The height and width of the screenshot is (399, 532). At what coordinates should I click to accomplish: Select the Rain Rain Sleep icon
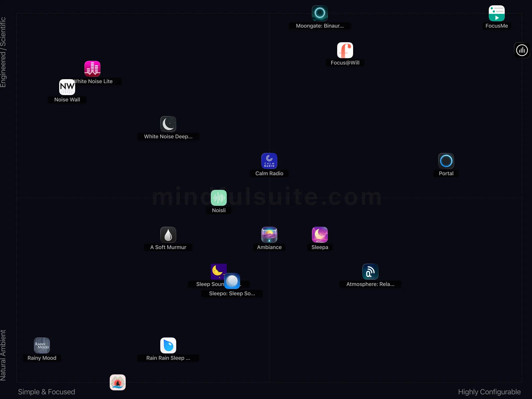coord(168,345)
